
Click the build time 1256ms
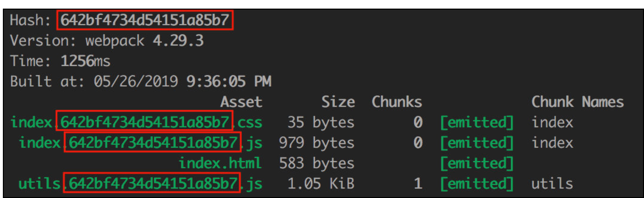tap(85, 61)
